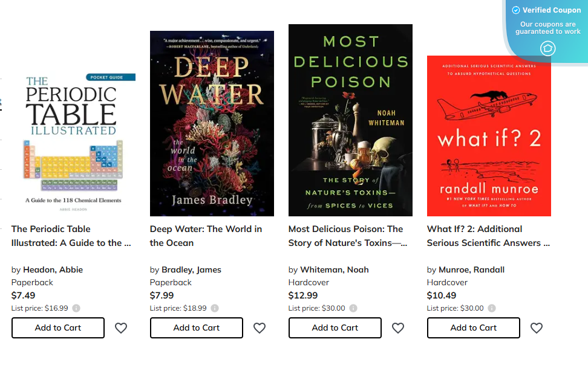The image size is (588, 365).
Task: Add The Periodic Table Illustrated to cart
Action: (57, 328)
